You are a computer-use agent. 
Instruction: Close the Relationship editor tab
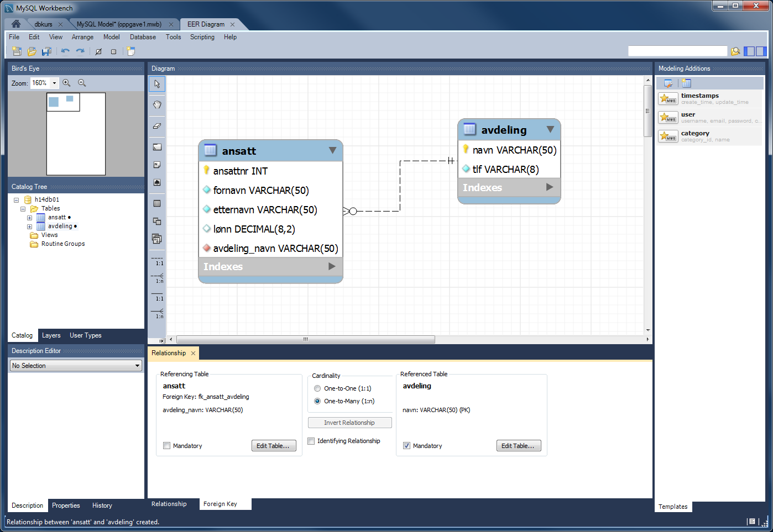[193, 353]
